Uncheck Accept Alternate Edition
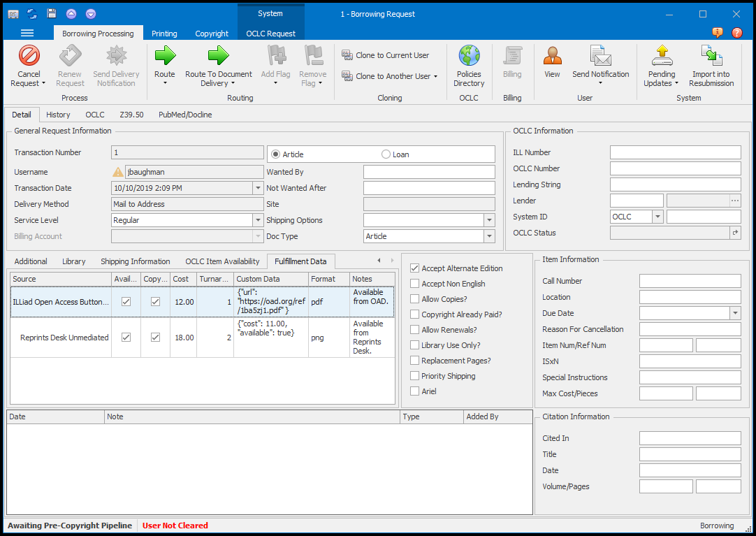The image size is (756, 536). tap(414, 268)
